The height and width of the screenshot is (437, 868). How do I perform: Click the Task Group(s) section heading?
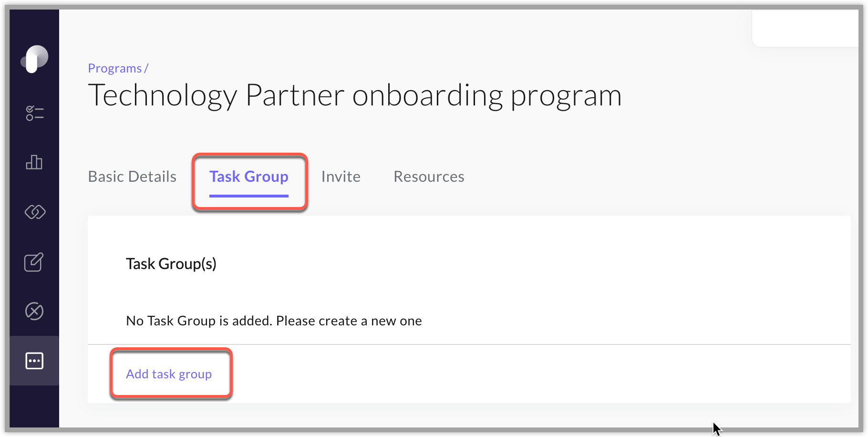coord(171,264)
